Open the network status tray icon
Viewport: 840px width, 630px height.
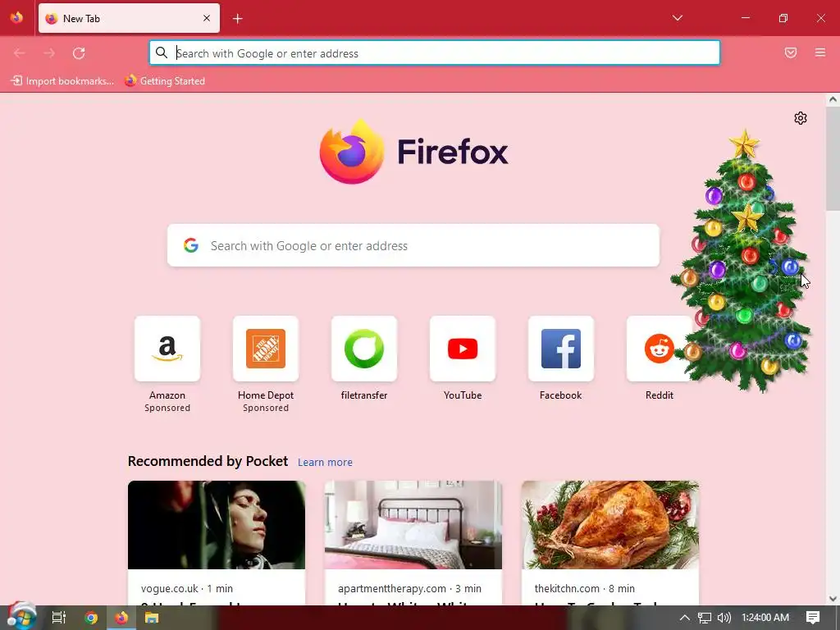[705, 618]
